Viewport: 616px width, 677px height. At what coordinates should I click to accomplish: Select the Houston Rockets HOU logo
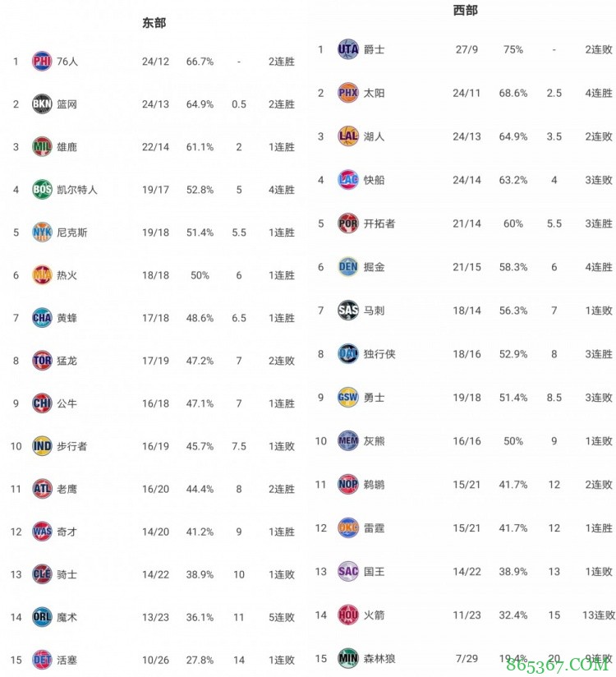348,615
